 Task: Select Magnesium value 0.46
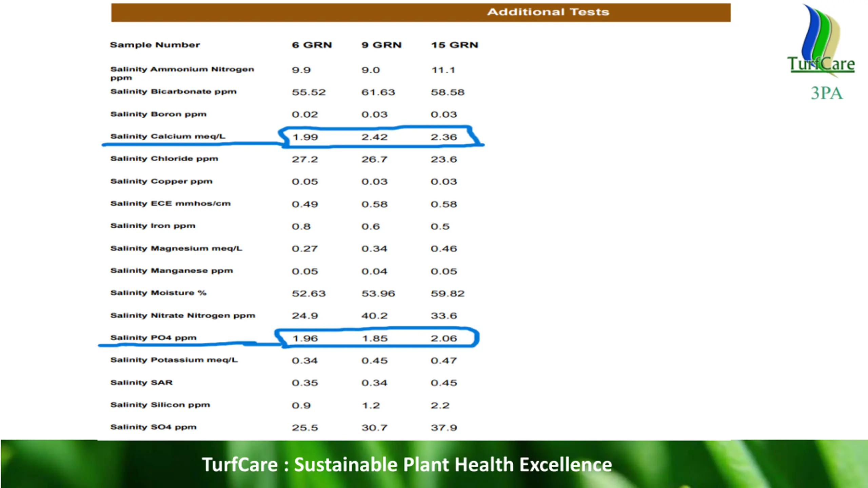pos(444,249)
